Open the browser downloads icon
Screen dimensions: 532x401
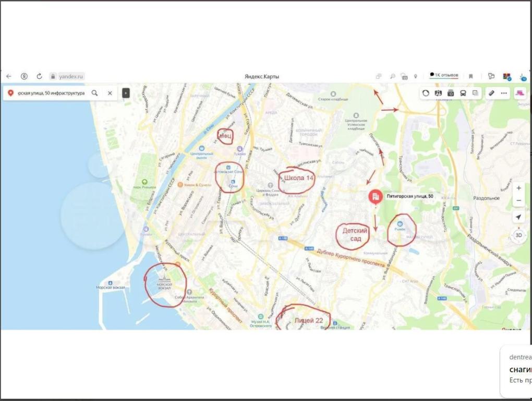tap(523, 76)
